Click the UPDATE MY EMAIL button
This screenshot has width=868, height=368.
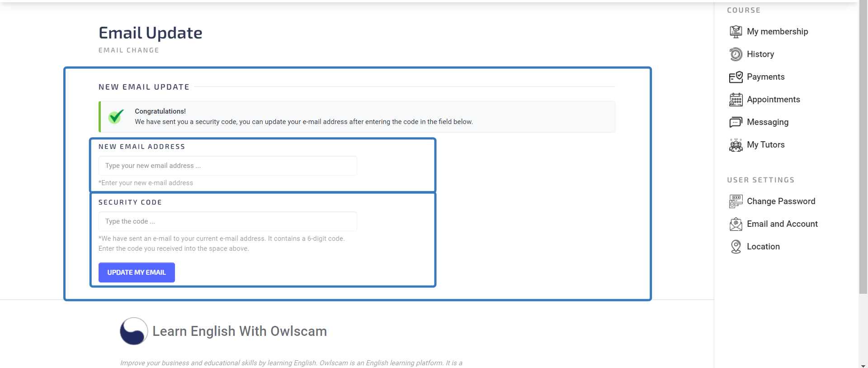point(137,272)
